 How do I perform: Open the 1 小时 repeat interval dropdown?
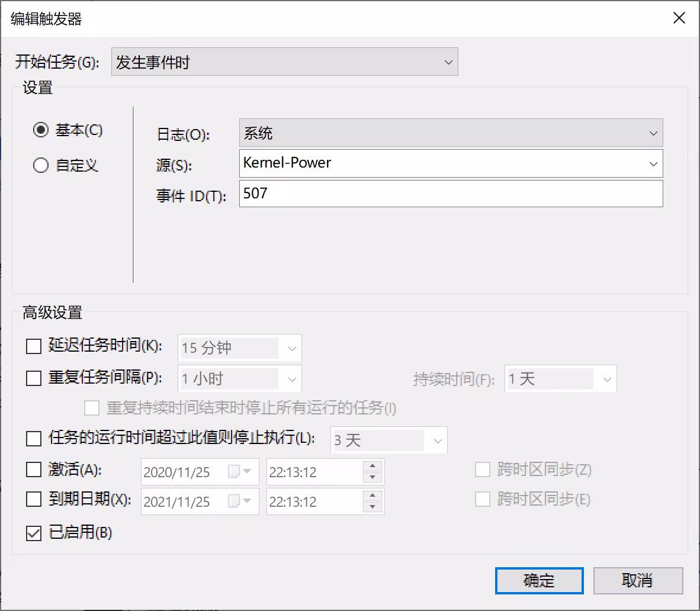click(240, 379)
